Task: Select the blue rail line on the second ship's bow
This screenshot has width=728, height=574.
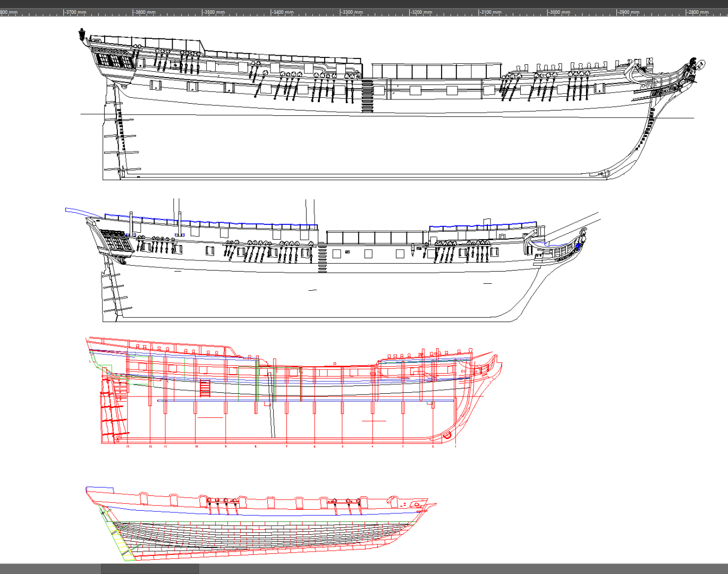Action: coord(483,226)
